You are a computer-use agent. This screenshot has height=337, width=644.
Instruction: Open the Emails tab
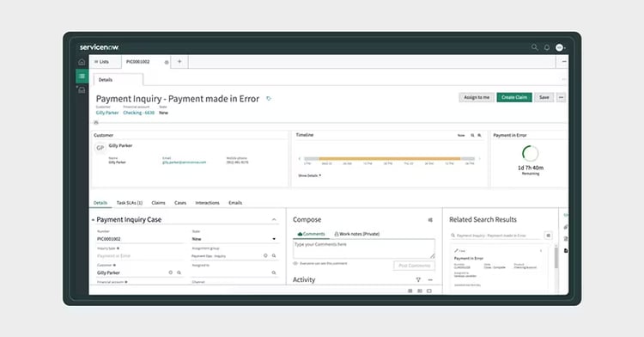[x=235, y=203]
